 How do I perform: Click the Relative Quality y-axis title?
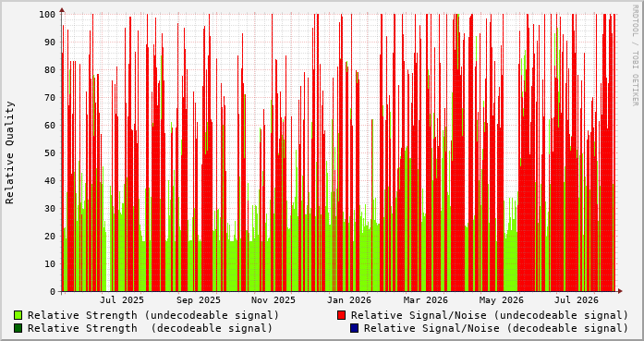click(10, 152)
